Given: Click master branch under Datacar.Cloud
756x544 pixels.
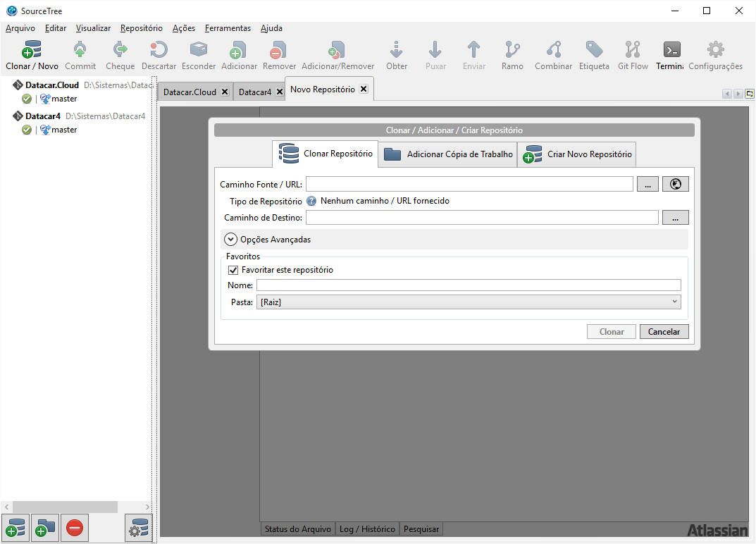Looking at the screenshot, I should pos(64,99).
